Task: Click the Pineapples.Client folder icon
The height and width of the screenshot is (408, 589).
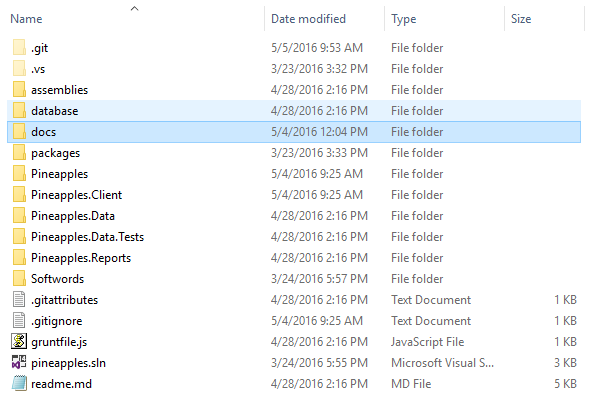Action: (x=19, y=194)
